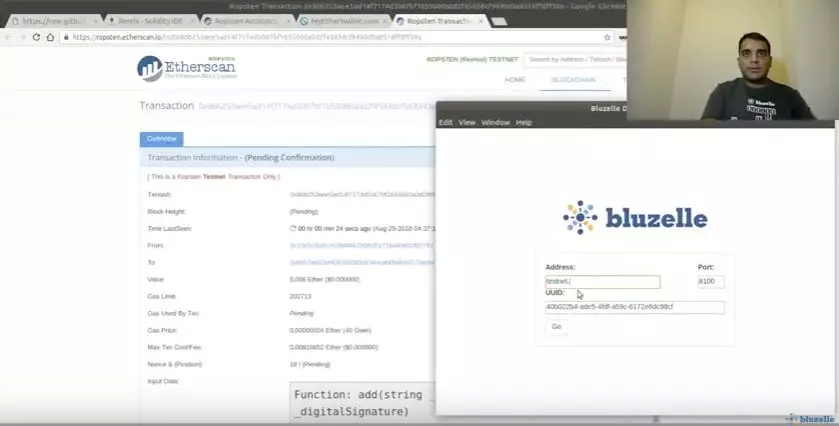The image size is (839, 426).
Task: Click the Ropsten Testnet Transaction Only notice
Action: (214, 177)
